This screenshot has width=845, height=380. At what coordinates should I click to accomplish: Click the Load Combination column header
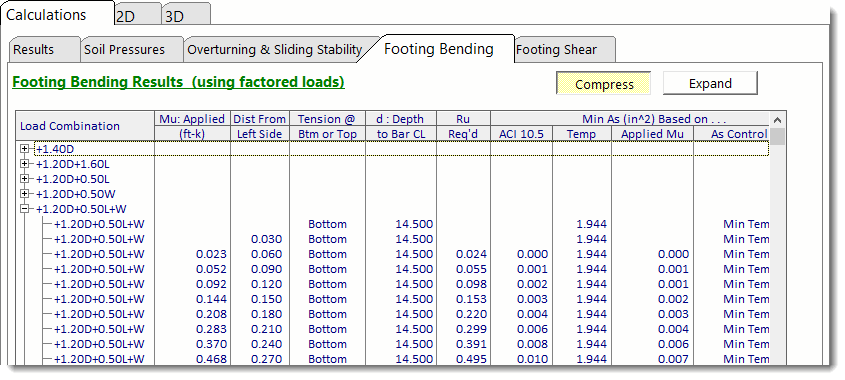(x=85, y=126)
